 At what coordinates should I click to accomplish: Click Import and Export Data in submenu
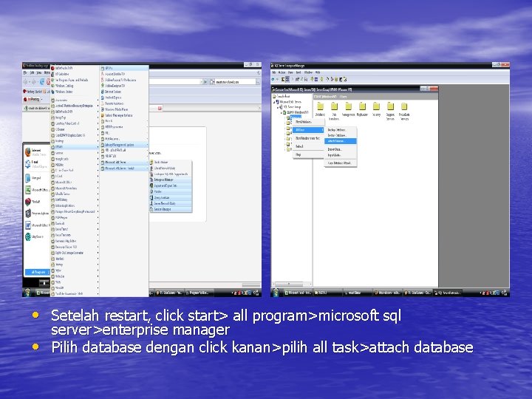pyautogui.click(x=171, y=186)
